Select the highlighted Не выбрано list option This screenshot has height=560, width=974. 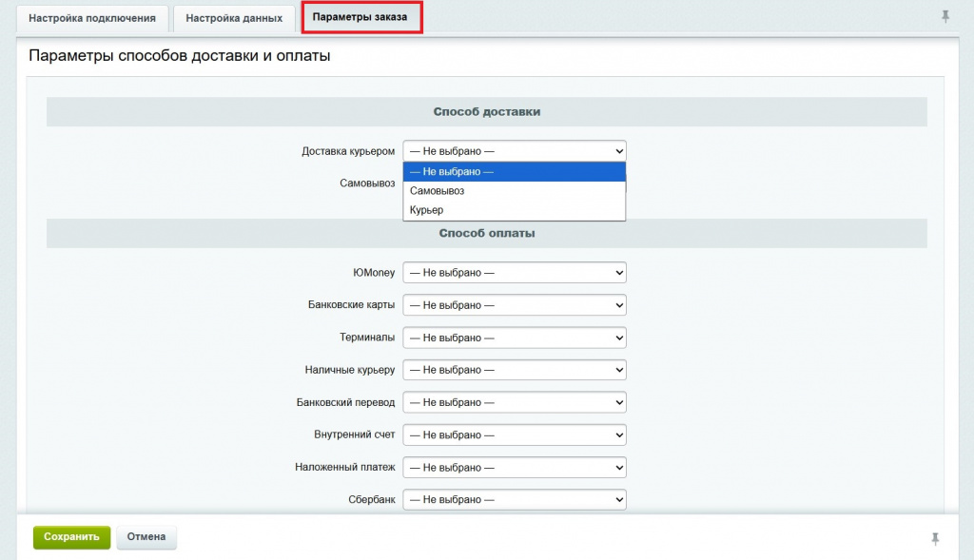point(514,172)
